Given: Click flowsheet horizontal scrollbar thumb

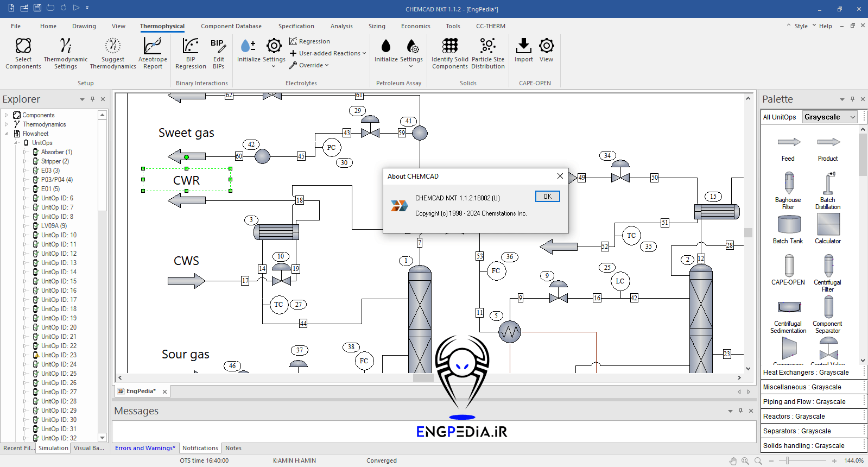Looking at the screenshot, I should 423,377.
